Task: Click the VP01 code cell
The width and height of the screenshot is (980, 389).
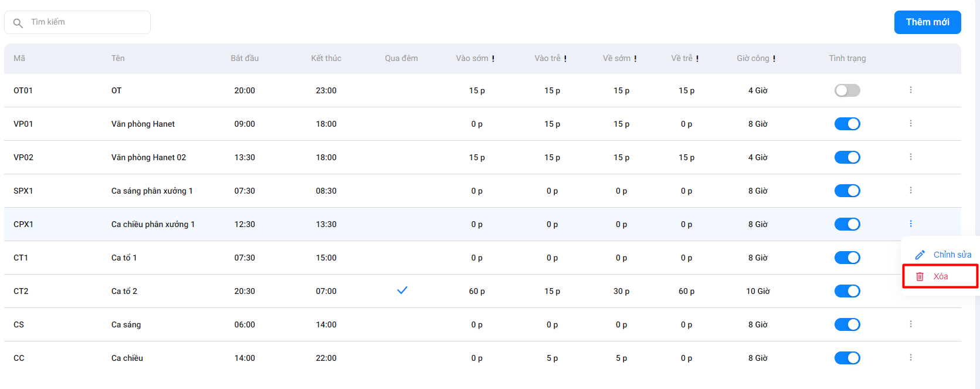Action: [x=23, y=124]
